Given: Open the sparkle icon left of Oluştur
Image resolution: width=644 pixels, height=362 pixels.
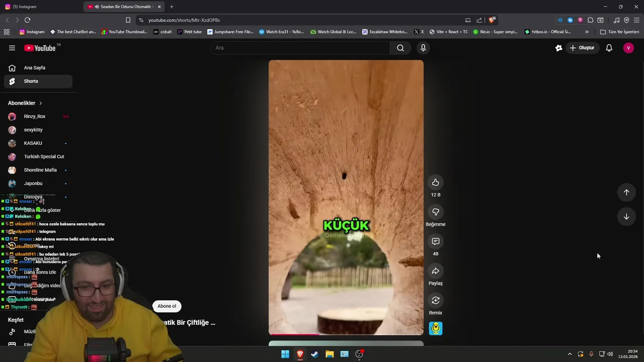Looking at the screenshot, I should tap(558, 48).
